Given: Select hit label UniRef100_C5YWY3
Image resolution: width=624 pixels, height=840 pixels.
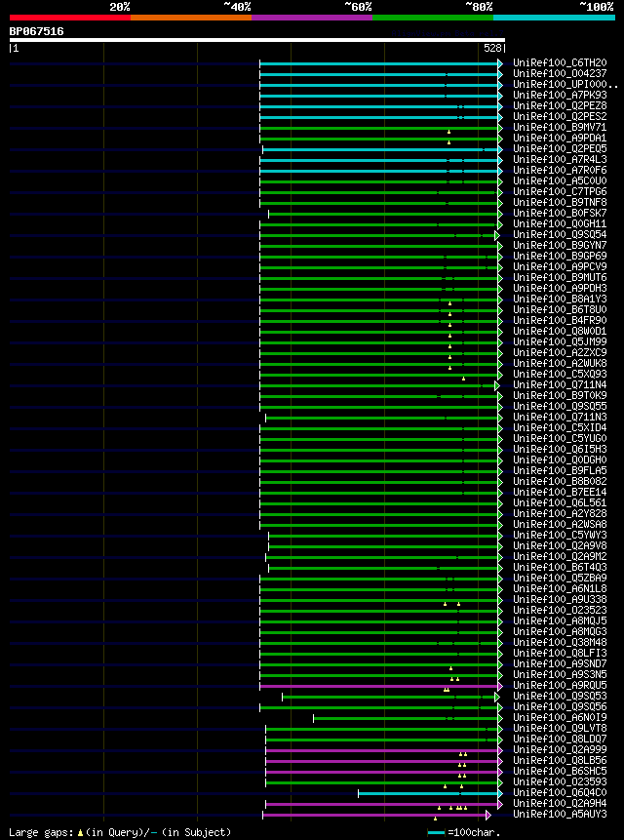Looking at the screenshot, I should [x=560, y=535].
